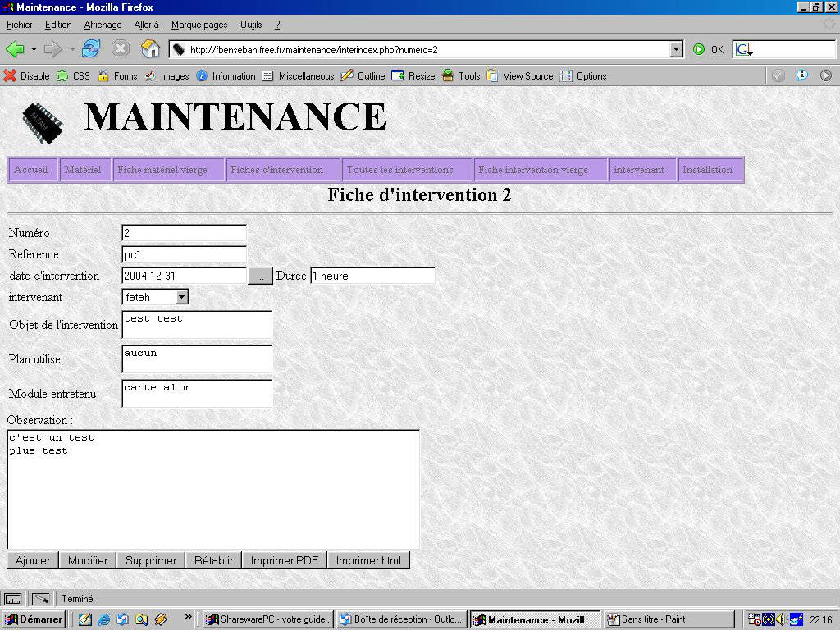Click the OK button beside the address bar

pyautogui.click(x=710, y=49)
